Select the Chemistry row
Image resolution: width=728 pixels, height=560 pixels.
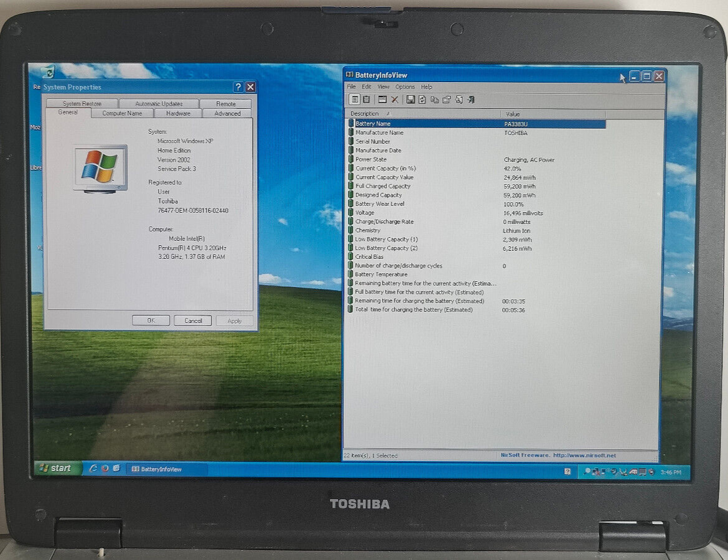476,230
